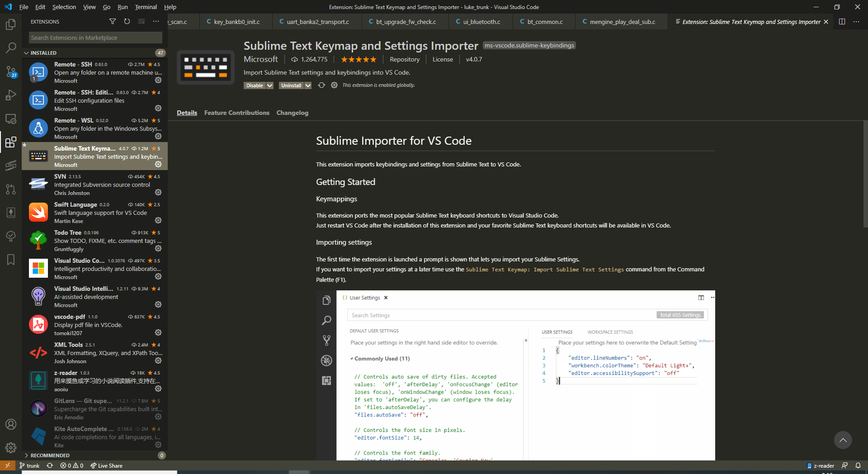Viewport: 868px width, 474px height.
Task: Open the Search view in activity bar
Action: pyautogui.click(x=11, y=47)
